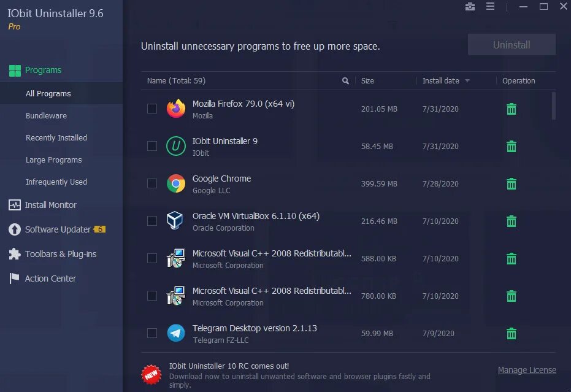Click the program list vertical scrollbar
Image resolution: width=571 pixels, height=392 pixels.
pyautogui.click(x=553, y=106)
